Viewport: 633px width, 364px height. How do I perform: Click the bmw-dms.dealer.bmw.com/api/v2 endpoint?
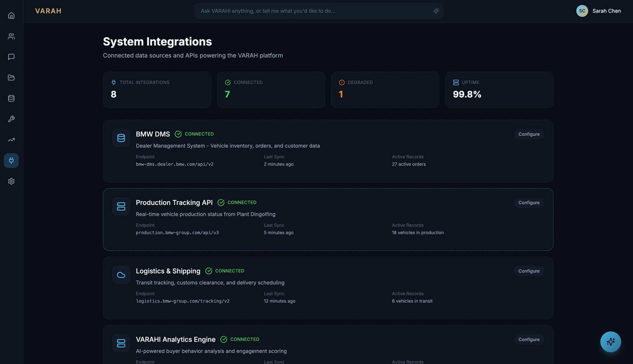[x=175, y=164]
